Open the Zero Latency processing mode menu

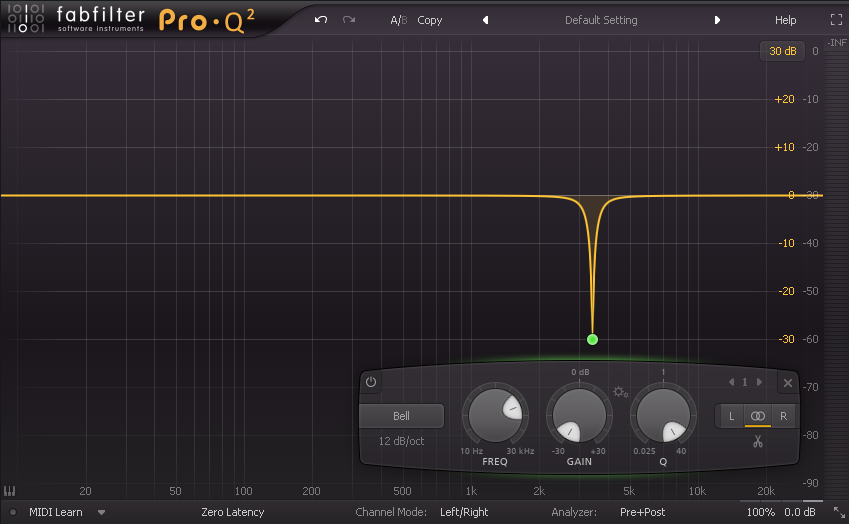pyautogui.click(x=233, y=512)
